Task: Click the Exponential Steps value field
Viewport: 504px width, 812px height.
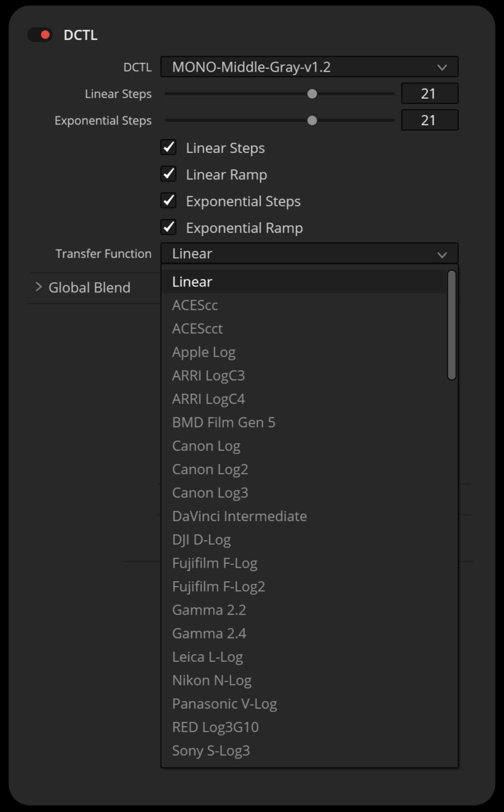Action: click(x=429, y=120)
